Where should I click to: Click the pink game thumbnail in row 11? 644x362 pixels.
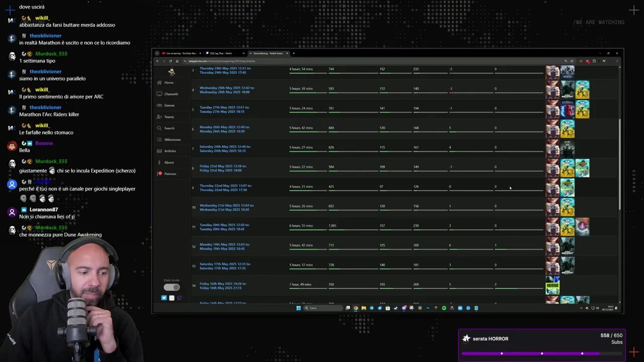583,227
